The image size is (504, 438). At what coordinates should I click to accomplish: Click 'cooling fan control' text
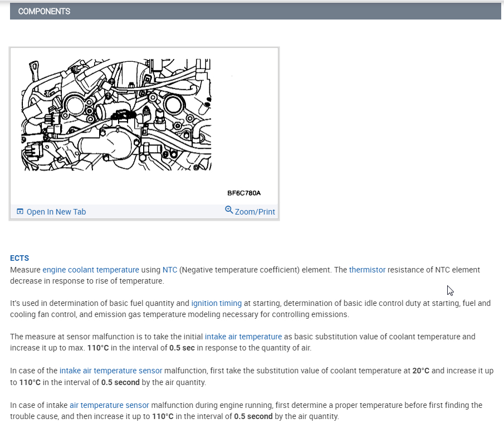[43, 314]
